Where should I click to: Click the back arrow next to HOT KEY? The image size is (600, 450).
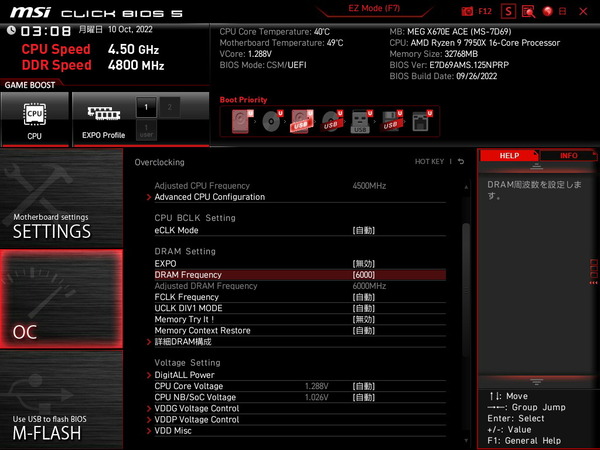(x=461, y=161)
